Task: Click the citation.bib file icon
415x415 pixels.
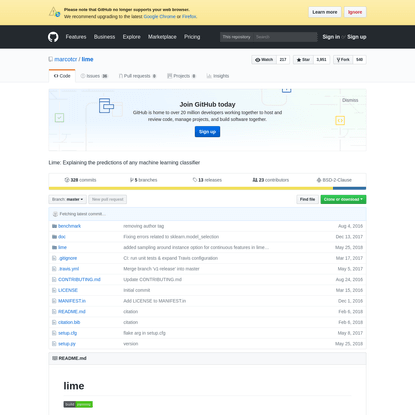Action: click(54, 322)
